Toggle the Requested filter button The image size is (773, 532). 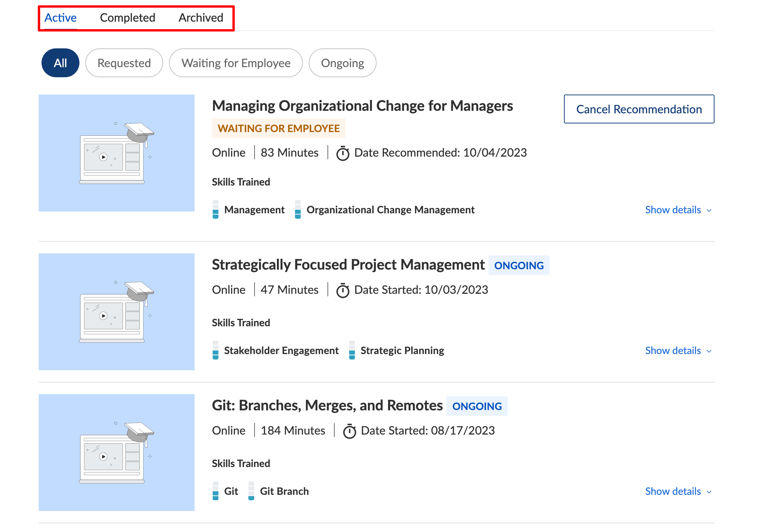click(124, 62)
